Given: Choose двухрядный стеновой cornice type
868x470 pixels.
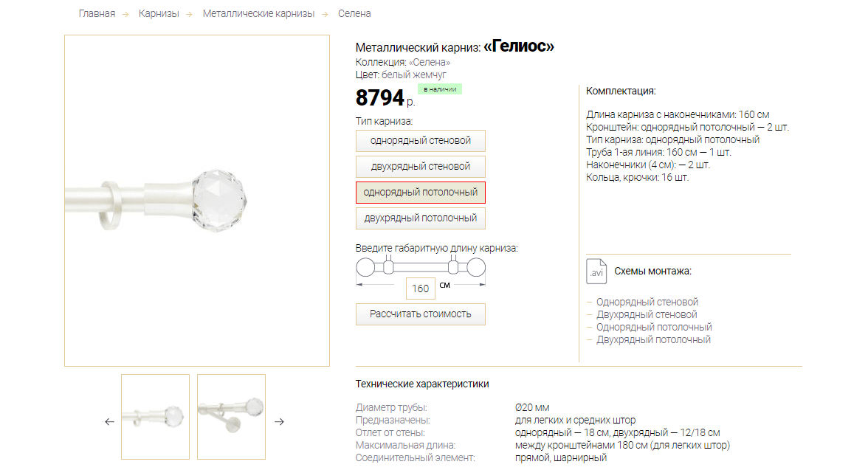Looking at the screenshot, I should [x=421, y=167].
